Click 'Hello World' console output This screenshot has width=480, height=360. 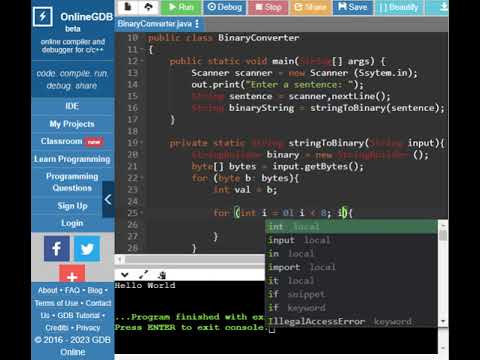[x=145, y=285]
